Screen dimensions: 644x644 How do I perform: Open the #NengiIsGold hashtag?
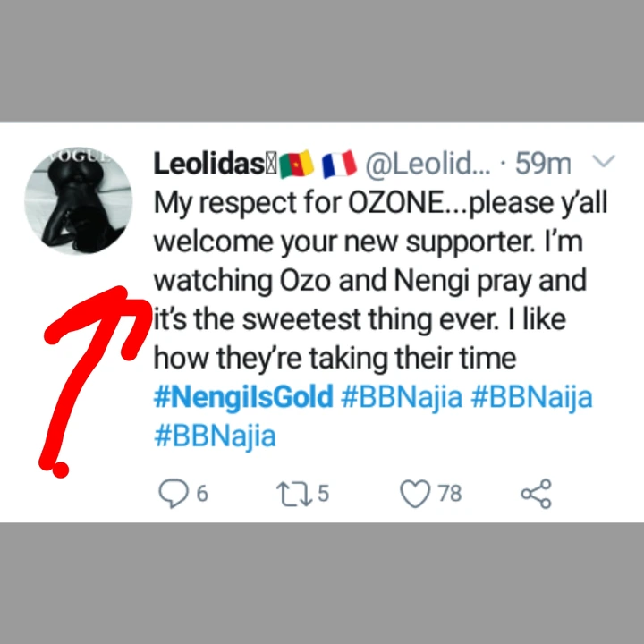(244, 397)
